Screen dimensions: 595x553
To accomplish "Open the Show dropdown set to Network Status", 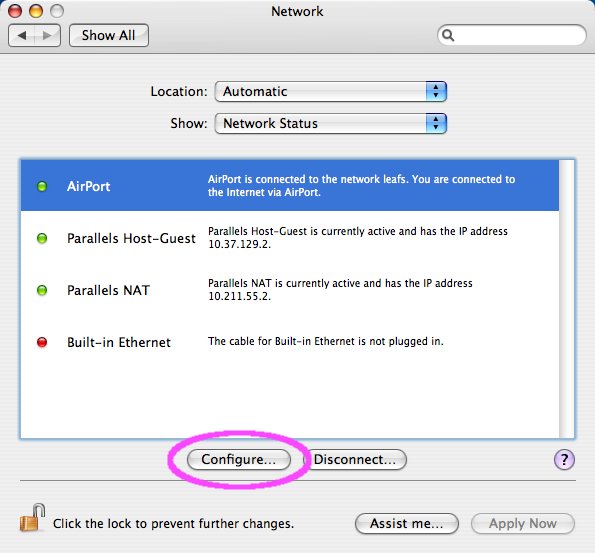I will tap(331, 123).
